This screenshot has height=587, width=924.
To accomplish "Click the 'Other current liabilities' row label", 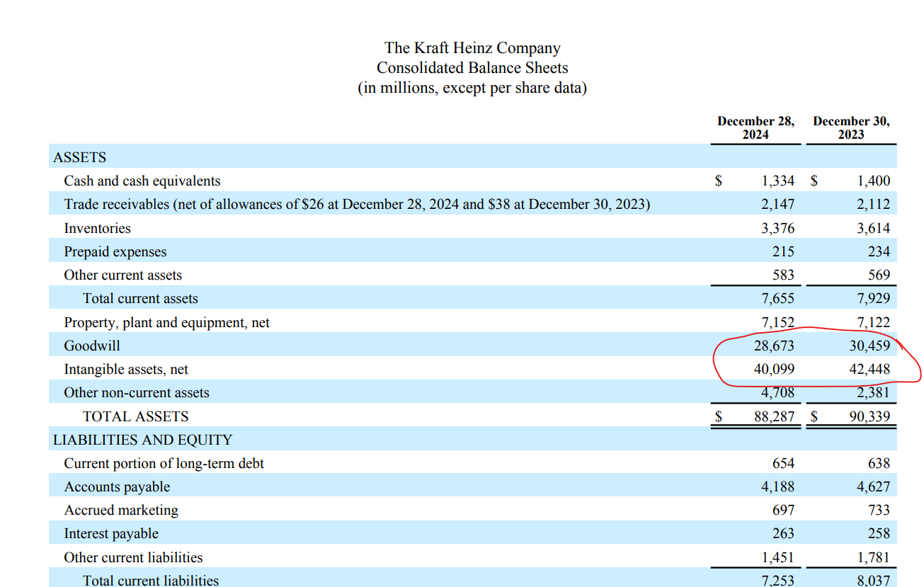I will click(x=133, y=557).
